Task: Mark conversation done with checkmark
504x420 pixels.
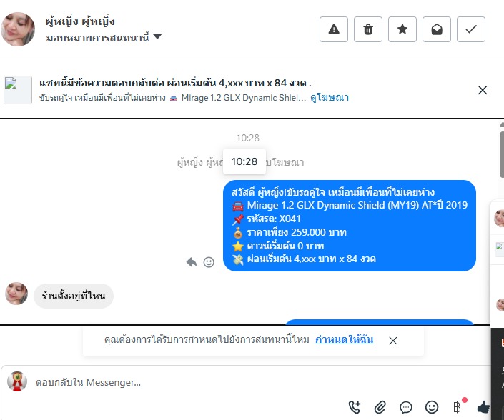Action: pos(471,29)
